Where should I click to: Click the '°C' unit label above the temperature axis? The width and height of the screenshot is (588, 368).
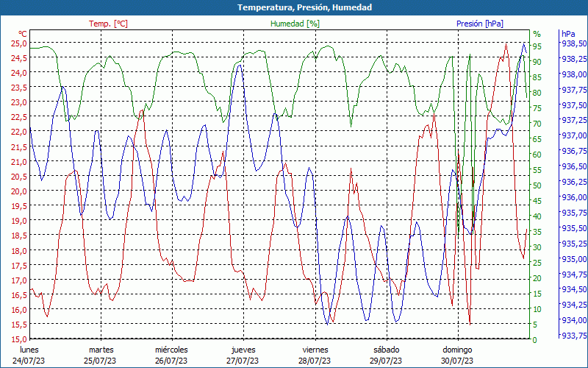coord(22,34)
